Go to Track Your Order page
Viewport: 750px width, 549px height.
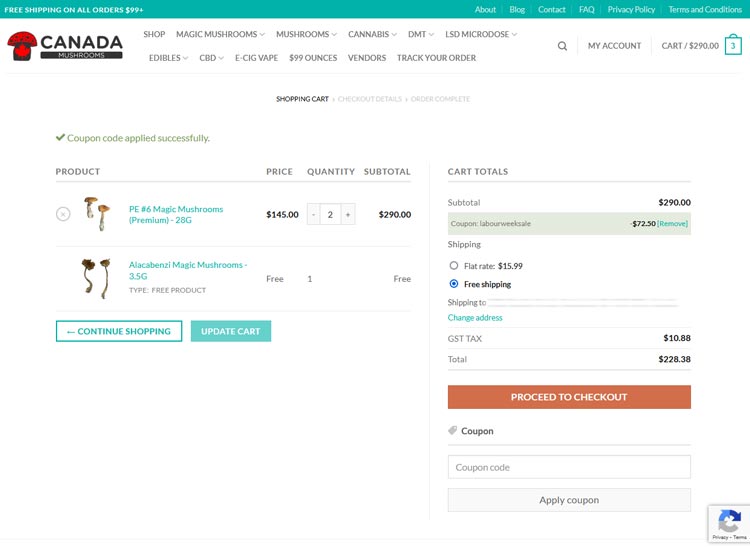pos(436,58)
